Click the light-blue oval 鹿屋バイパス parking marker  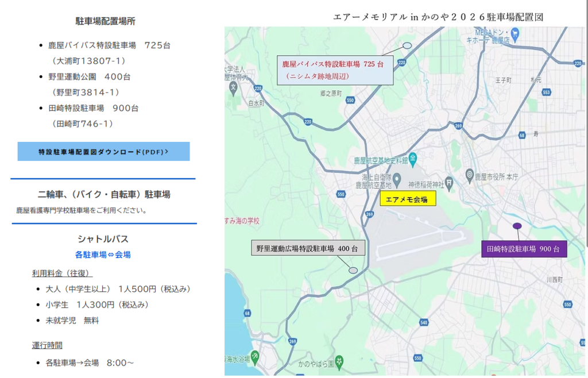click(407, 45)
